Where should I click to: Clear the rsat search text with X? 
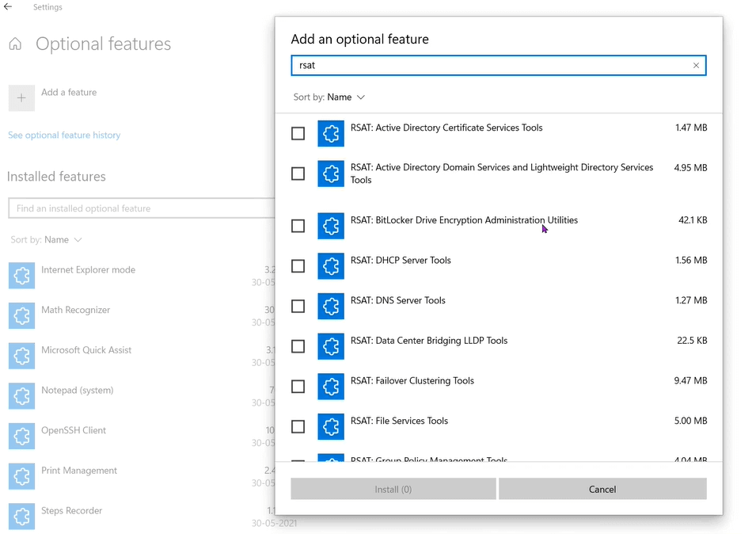696,66
